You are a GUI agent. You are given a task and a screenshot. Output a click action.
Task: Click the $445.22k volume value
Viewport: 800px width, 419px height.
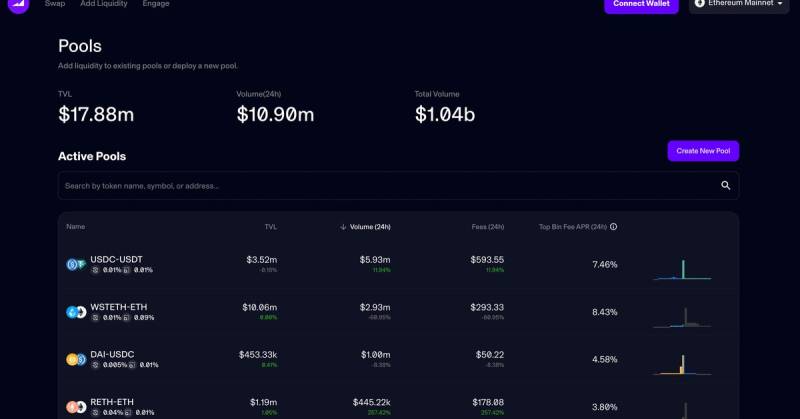(371, 402)
